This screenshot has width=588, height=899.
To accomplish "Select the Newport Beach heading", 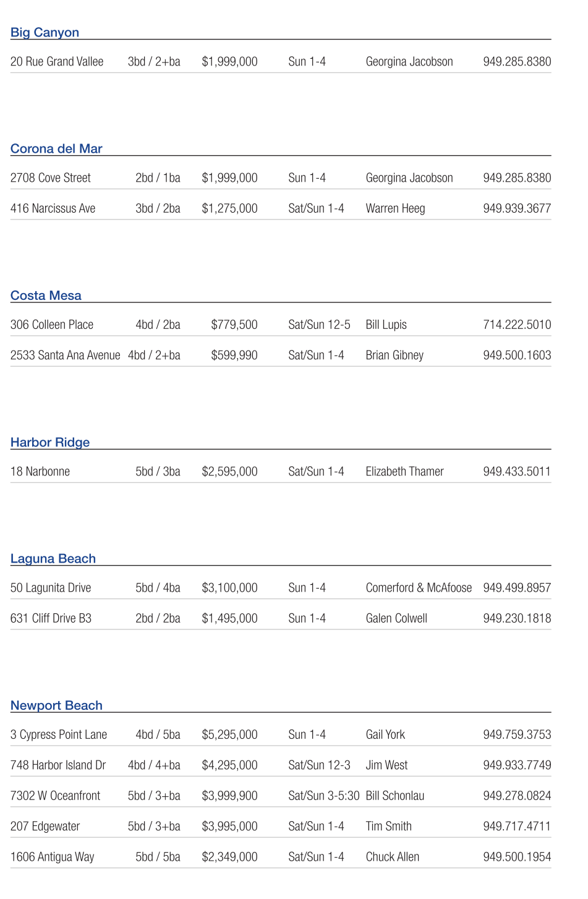I will coord(56,705).
